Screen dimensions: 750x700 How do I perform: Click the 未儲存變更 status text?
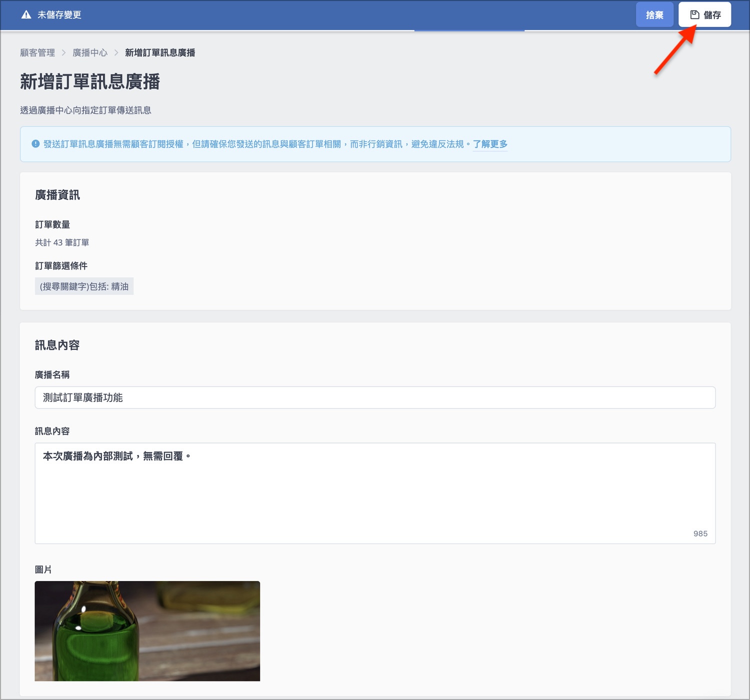point(59,14)
